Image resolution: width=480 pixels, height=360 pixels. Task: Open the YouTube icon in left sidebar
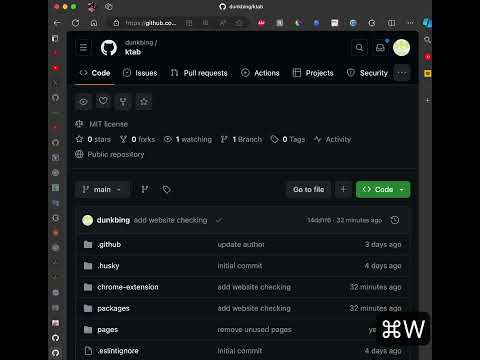[56, 68]
